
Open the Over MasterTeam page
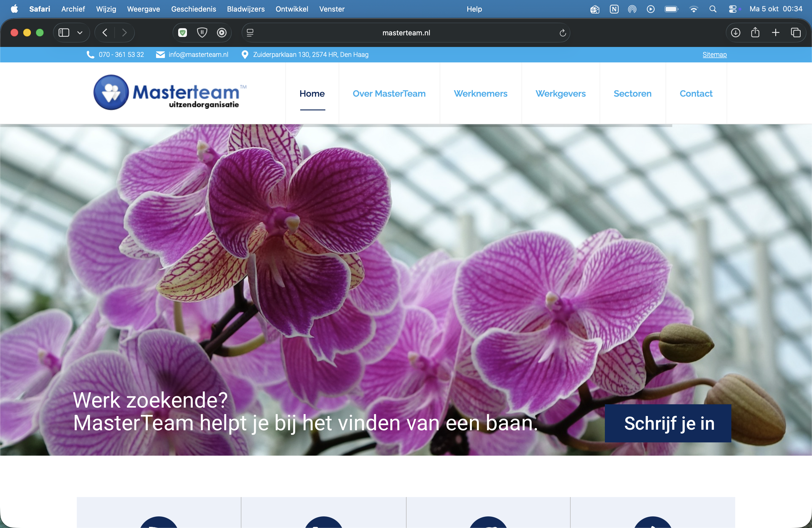pos(389,93)
